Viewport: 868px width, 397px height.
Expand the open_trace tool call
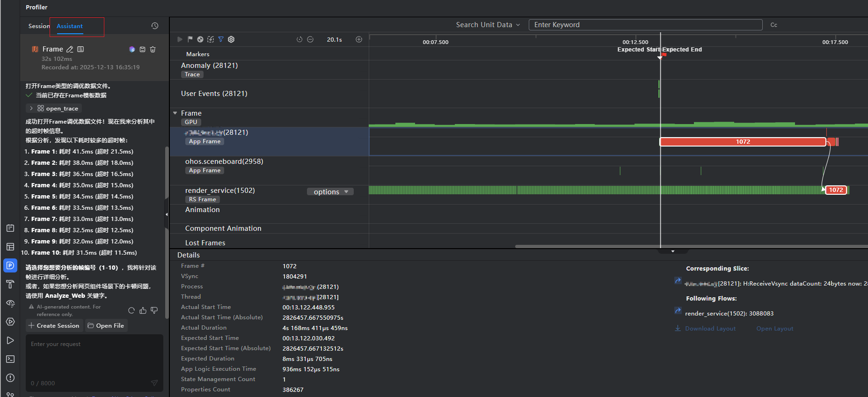[x=31, y=109]
